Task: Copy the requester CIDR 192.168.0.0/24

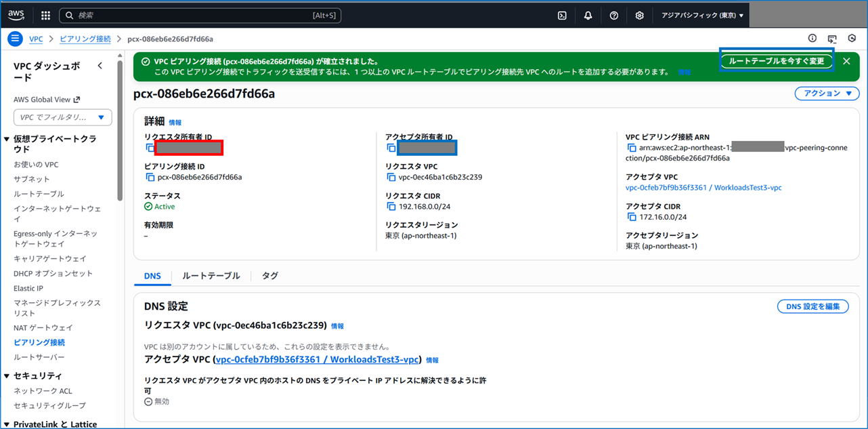Action: pos(391,207)
